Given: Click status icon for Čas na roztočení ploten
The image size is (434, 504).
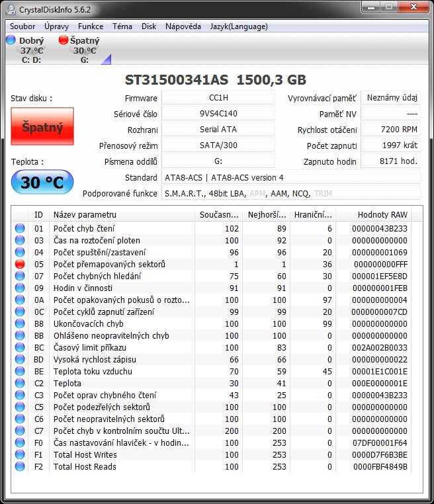Looking at the screenshot, I should 20,240.
